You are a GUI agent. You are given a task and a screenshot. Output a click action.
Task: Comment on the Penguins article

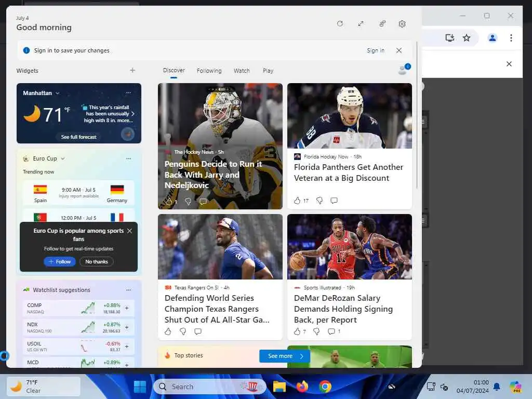[203, 202]
